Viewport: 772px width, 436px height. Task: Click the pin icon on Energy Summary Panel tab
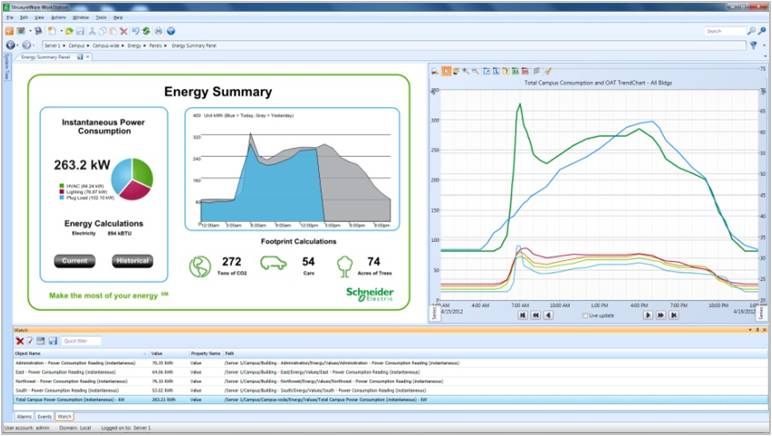click(80, 57)
